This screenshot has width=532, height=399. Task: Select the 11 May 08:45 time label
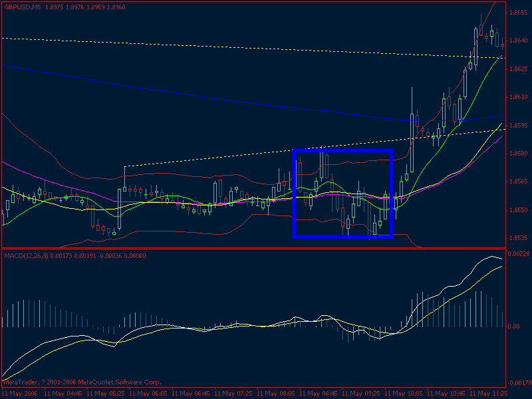(x=319, y=394)
